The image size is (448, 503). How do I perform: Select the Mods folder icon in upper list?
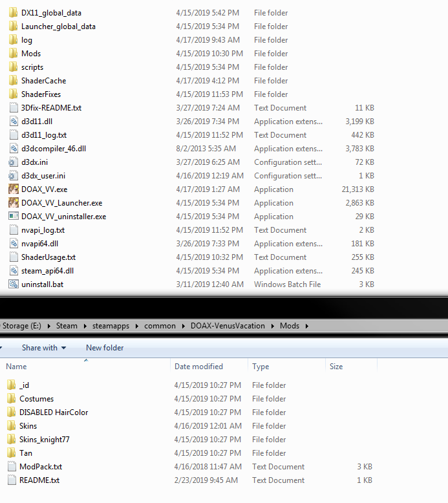(x=13, y=53)
